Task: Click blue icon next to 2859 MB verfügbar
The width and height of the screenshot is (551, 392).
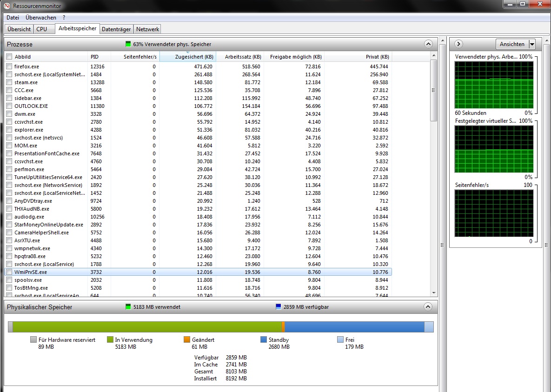Action: 279,306
